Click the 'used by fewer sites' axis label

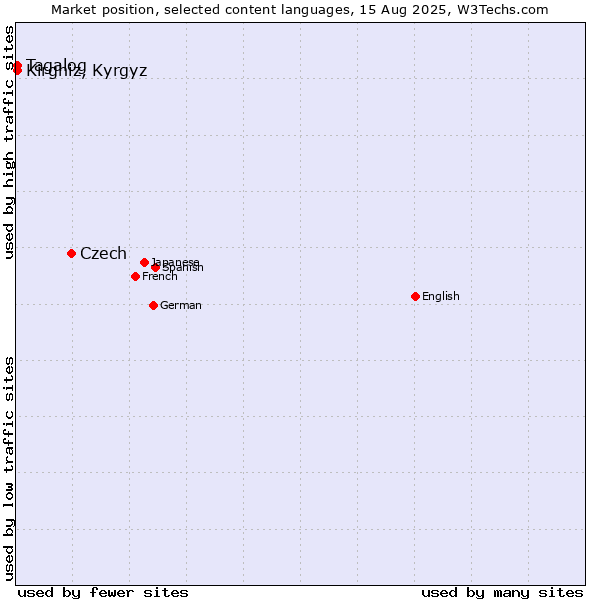click(x=103, y=593)
